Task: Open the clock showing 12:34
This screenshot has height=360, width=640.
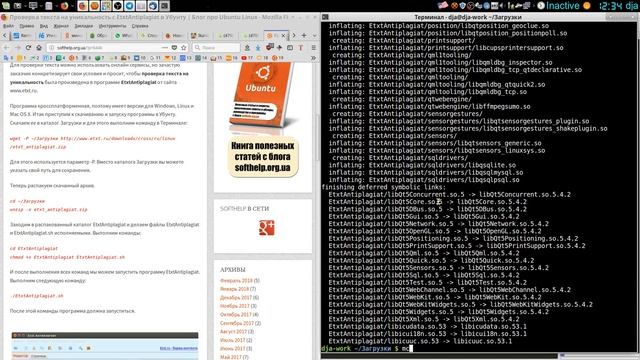Action: 611,6
